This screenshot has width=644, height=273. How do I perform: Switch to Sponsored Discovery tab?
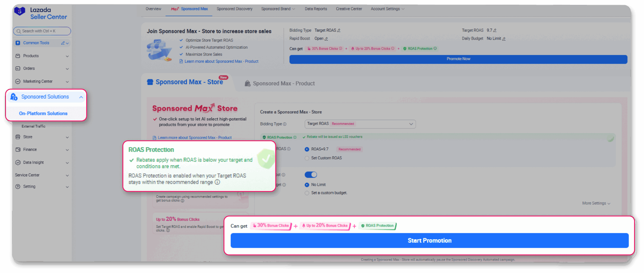pyautogui.click(x=234, y=9)
